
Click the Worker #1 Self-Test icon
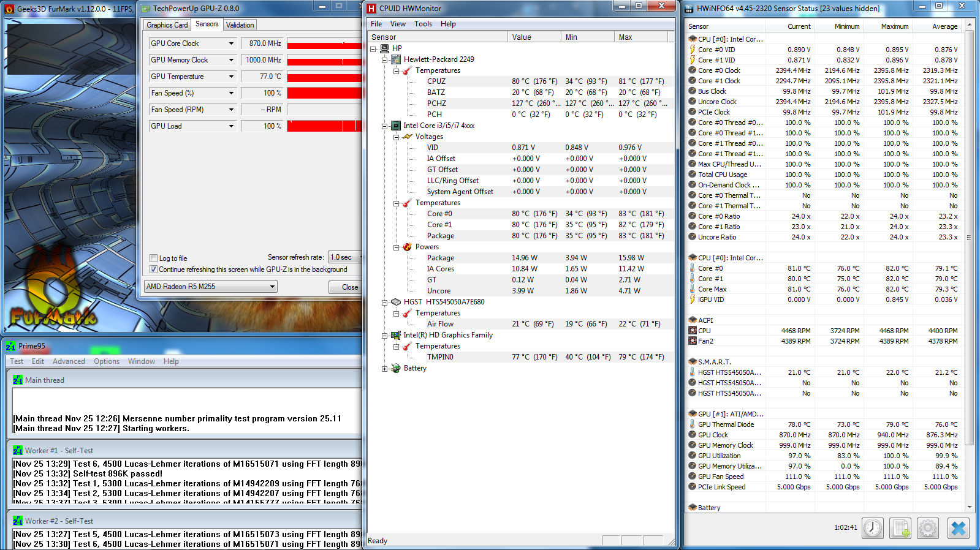click(x=18, y=451)
